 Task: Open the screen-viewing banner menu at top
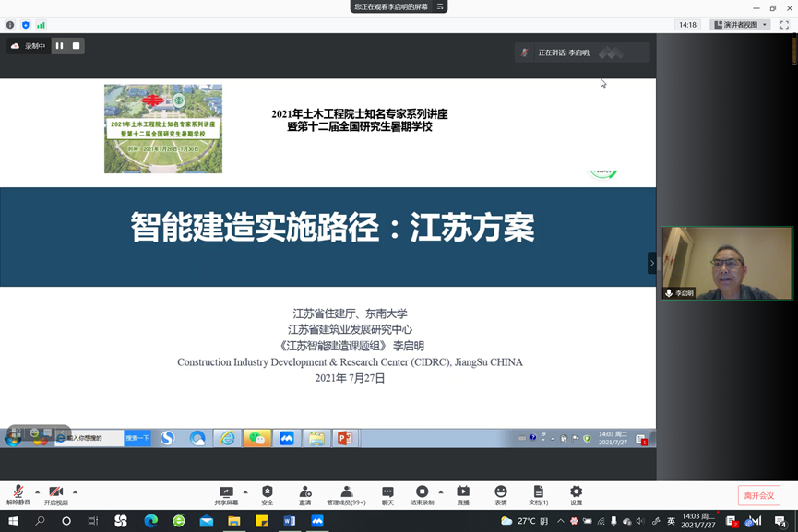click(x=440, y=6)
